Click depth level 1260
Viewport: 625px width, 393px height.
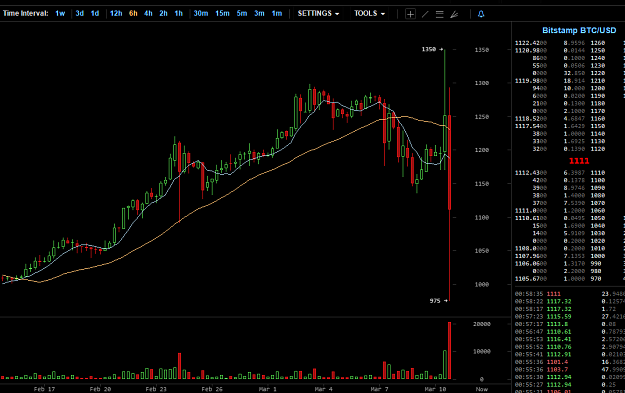point(598,43)
